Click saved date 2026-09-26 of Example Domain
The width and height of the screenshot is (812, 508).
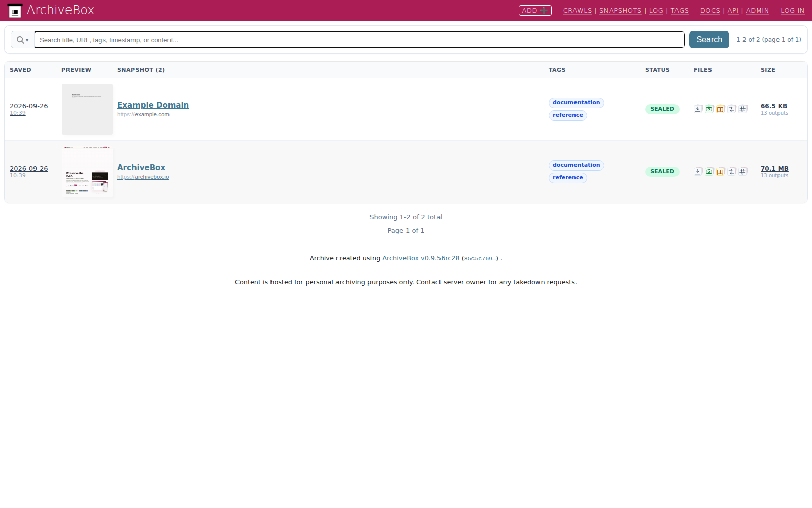28,106
